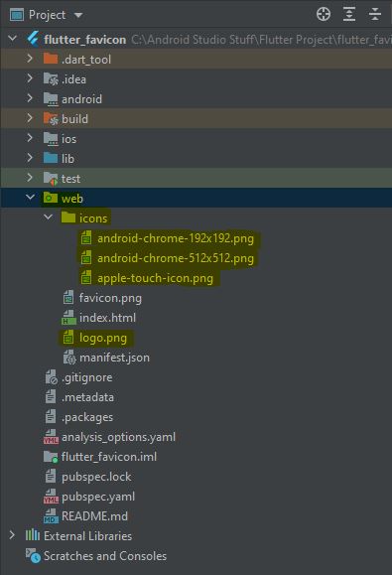Select the web folder name
The width and height of the screenshot is (392, 575).
(72, 199)
